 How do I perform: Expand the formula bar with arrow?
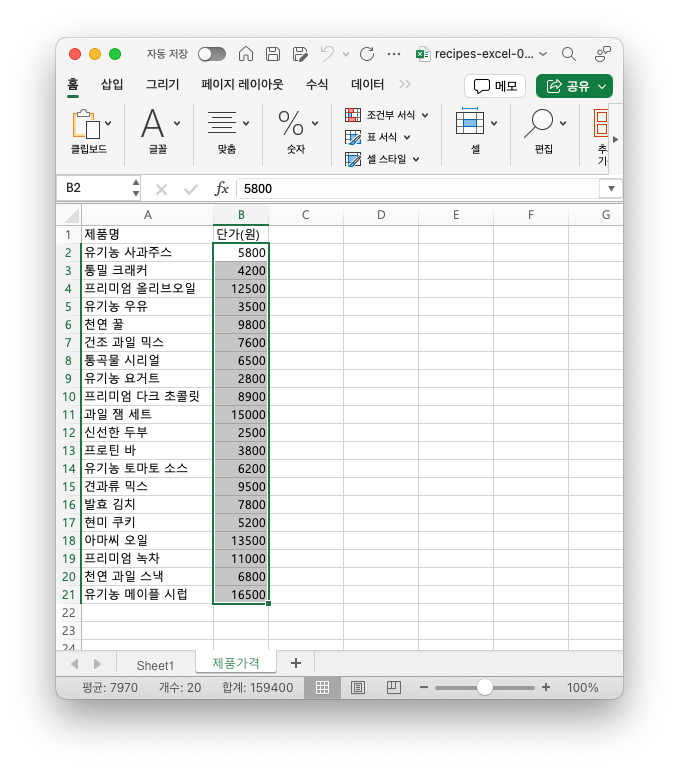point(610,188)
